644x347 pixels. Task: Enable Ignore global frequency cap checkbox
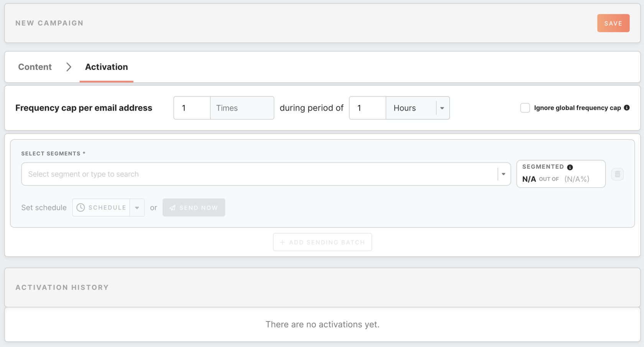pyautogui.click(x=525, y=108)
